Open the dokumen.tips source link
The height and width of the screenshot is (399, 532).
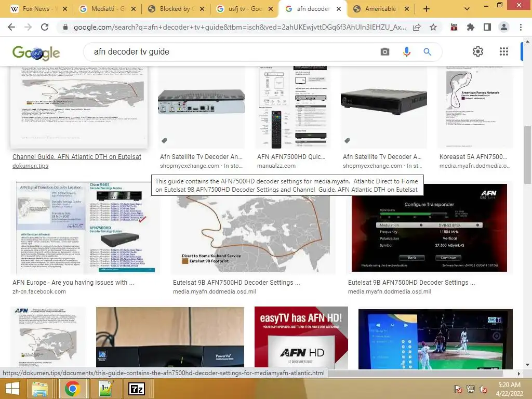click(x=30, y=166)
